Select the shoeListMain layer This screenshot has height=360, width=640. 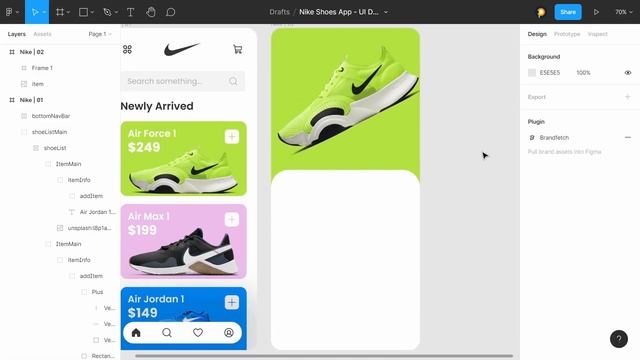pos(49,132)
